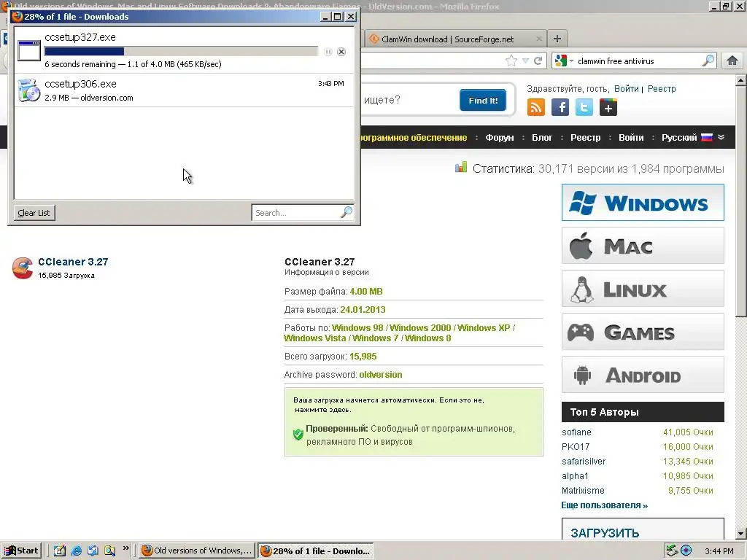This screenshot has height=560, width=747.
Task: Click the search magnifier in Downloads window
Action: 347,212
